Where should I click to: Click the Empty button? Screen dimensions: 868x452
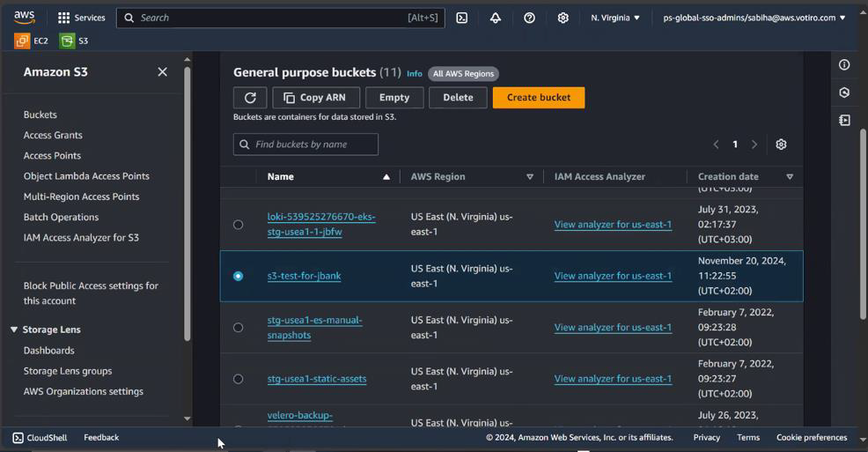(x=394, y=98)
